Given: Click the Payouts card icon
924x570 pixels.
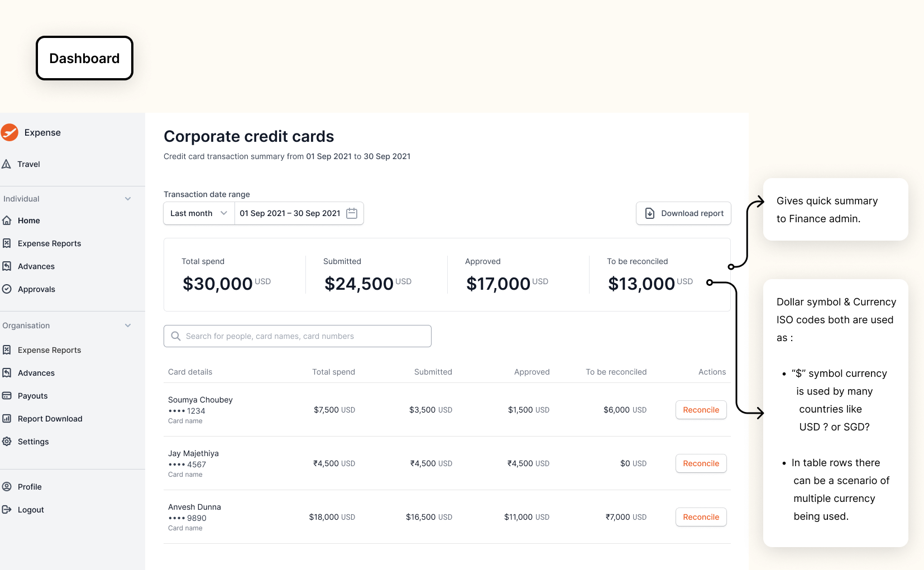Looking at the screenshot, I should click(7, 396).
